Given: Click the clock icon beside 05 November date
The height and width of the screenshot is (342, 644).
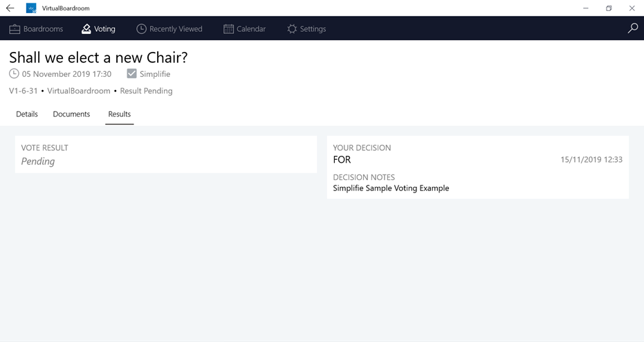Looking at the screenshot, I should [14, 73].
